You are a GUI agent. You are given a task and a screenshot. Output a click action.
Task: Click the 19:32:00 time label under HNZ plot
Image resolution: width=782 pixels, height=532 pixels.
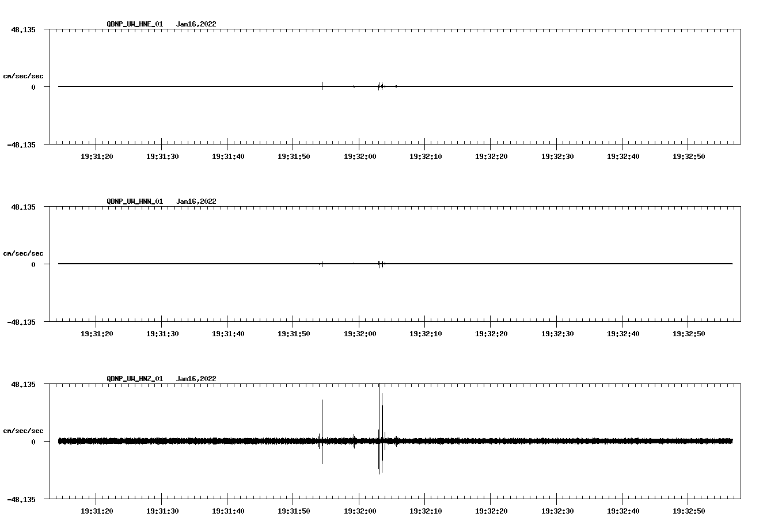click(360, 511)
